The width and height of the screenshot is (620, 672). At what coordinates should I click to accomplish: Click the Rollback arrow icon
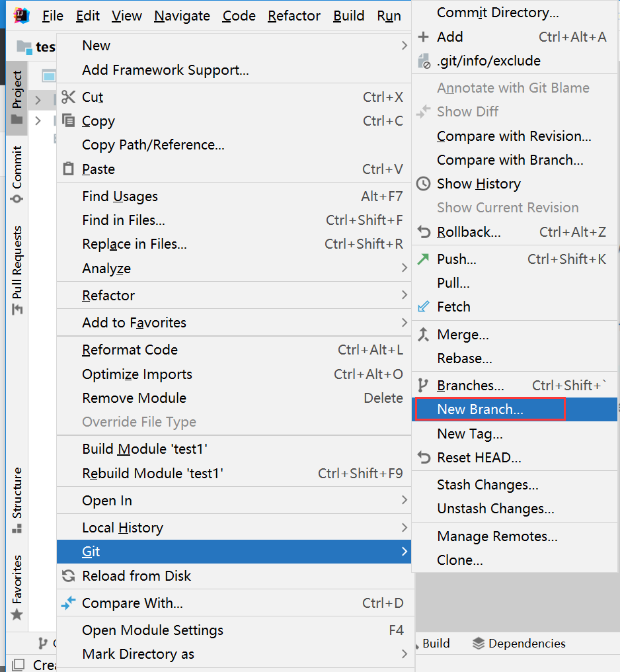pyautogui.click(x=424, y=232)
